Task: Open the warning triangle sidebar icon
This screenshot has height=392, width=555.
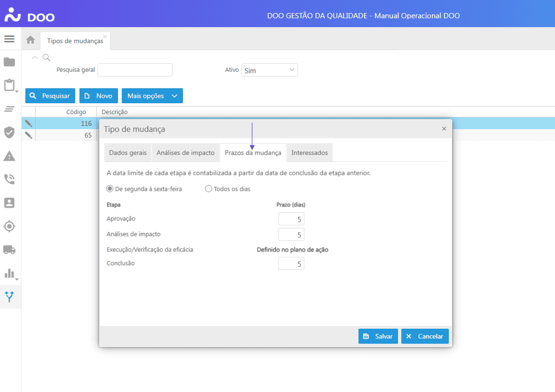Action: point(9,156)
